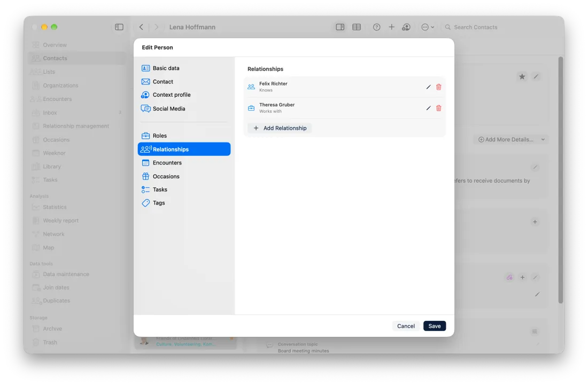Image resolution: width=588 pixels, height=385 pixels.
Task: Open Map view in sidebar
Action: tap(78, 248)
